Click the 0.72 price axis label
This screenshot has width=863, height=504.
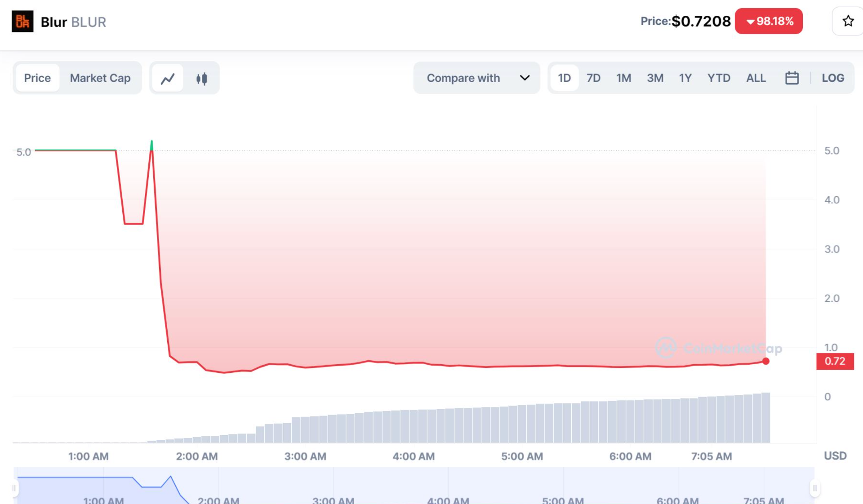pos(835,361)
